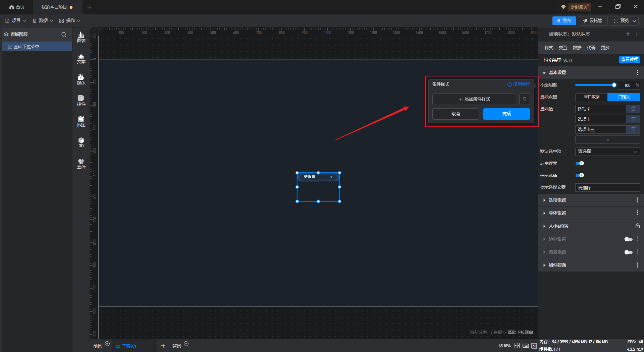The width and height of the screenshot is (644, 352).
Task: Switch to the 数据 properties tab
Action: (x=577, y=48)
